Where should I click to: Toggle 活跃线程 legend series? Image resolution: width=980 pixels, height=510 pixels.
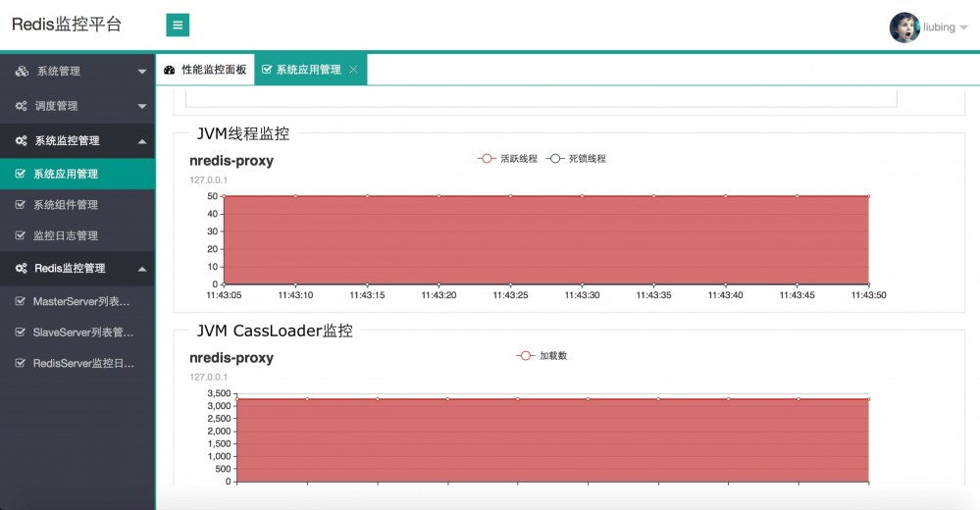coord(507,159)
